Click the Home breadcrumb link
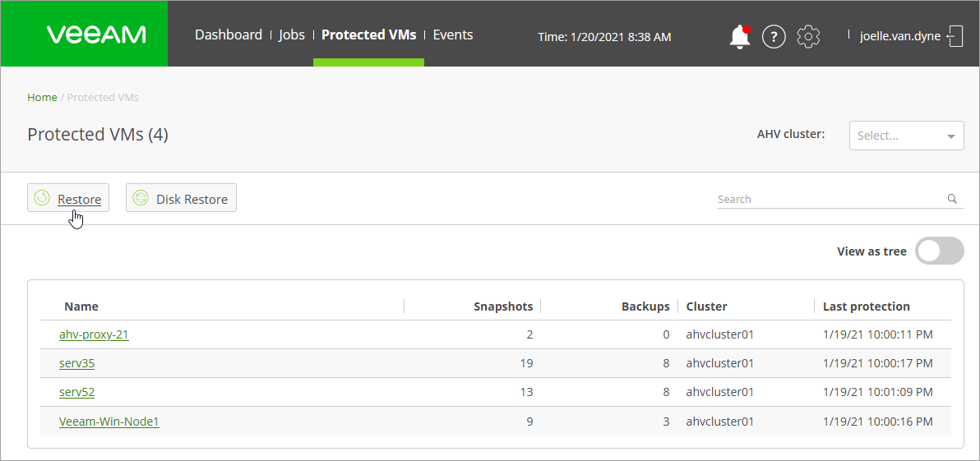The width and height of the screenshot is (980, 461). (42, 97)
